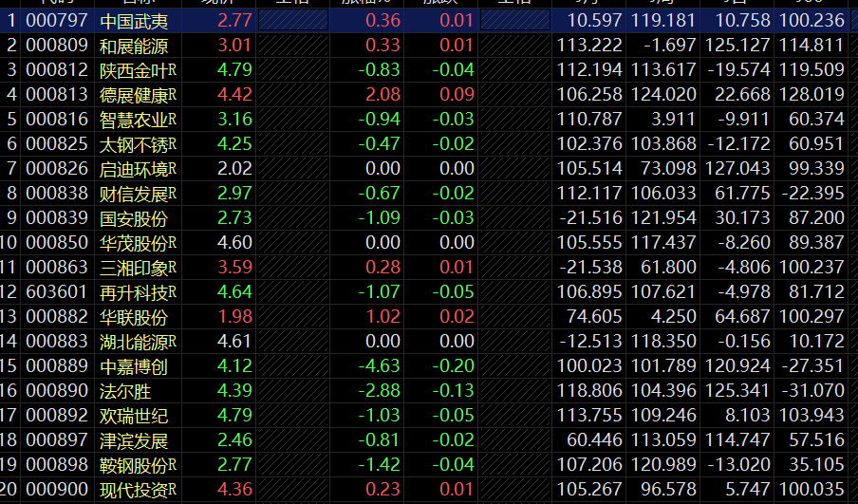Click stock code 000839
The height and width of the screenshot is (504, 858).
point(57,217)
